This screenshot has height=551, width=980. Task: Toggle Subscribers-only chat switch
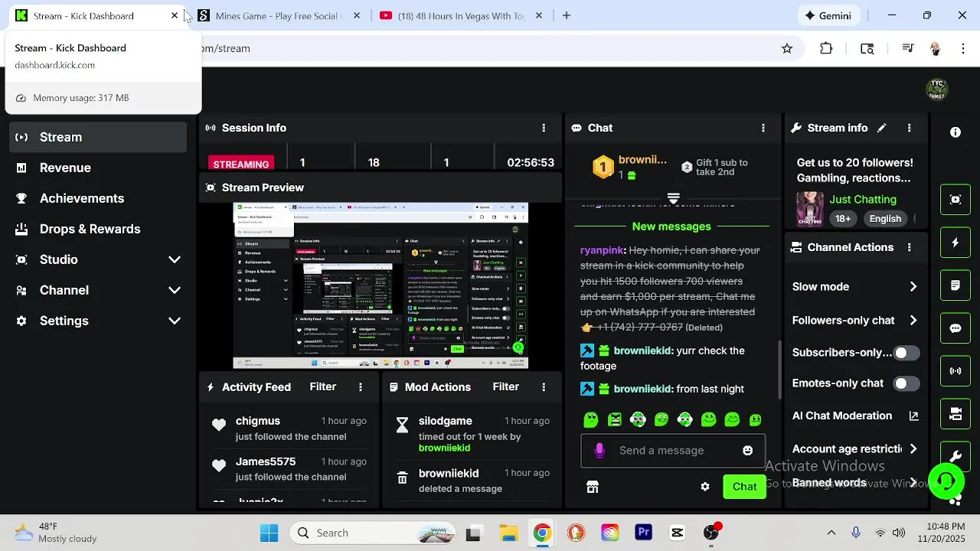(x=906, y=353)
